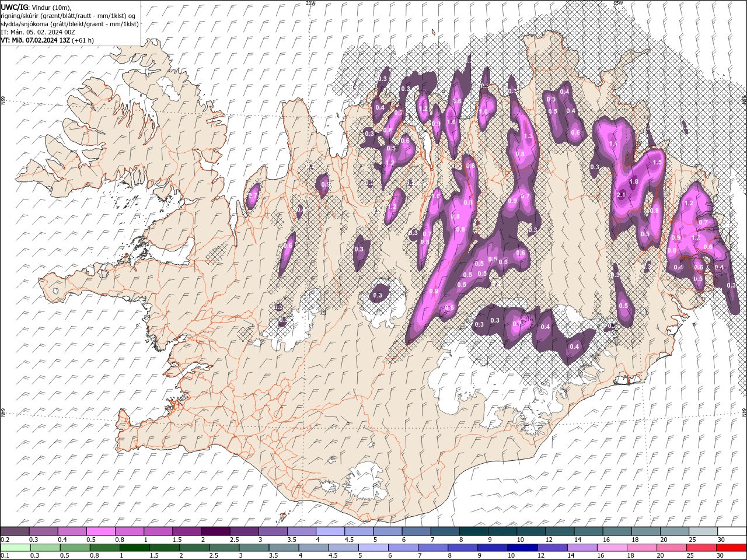747x560 pixels.
Task: Select the 20 swatch in the upper legend row
Action: 674,531
